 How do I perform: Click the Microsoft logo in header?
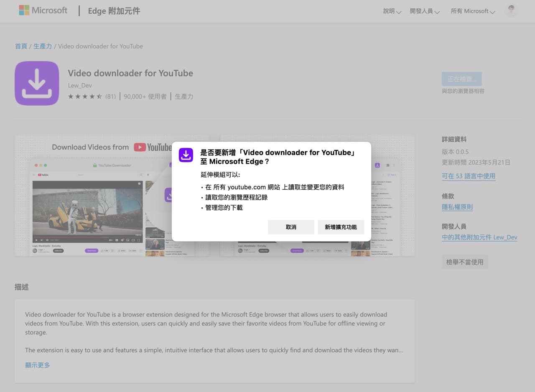[43, 10]
